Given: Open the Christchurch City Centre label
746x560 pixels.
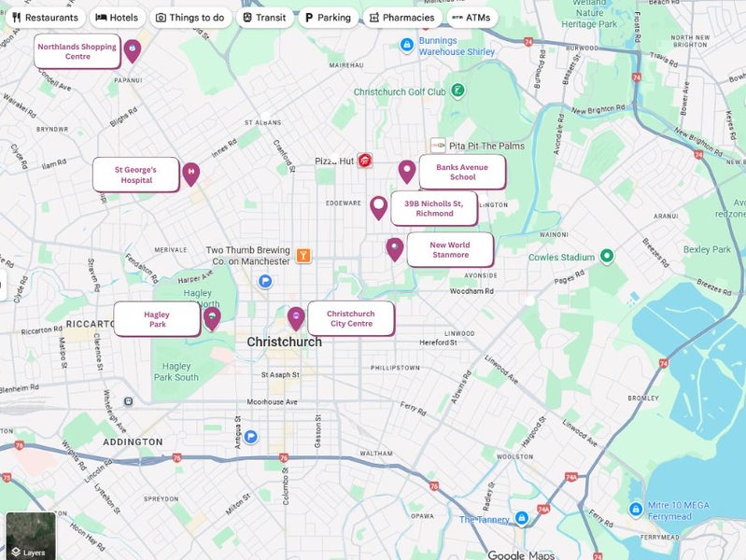Looking at the screenshot, I should pos(351,319).
